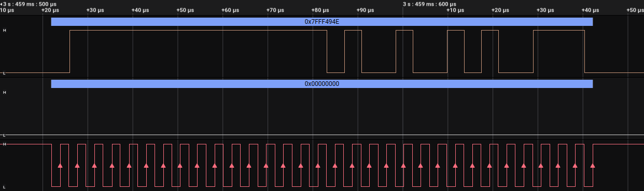This screenshot has height=191, width=644.
Task: Click the +90 µs ruler label
Action: click(365, 10)
